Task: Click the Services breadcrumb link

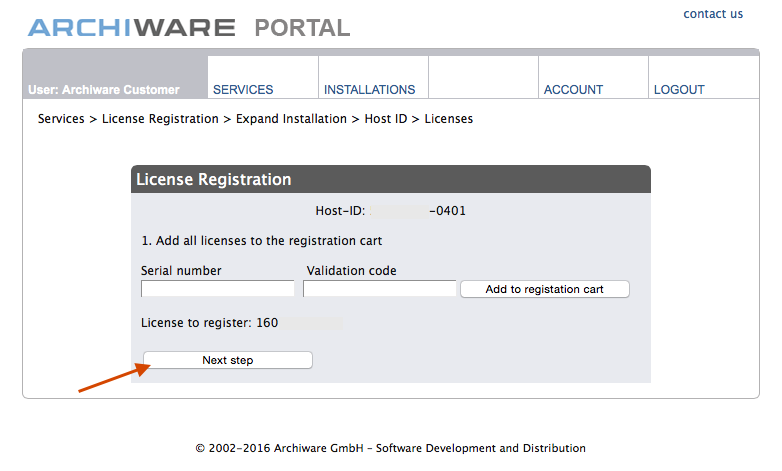Action: tap(62, 119)
